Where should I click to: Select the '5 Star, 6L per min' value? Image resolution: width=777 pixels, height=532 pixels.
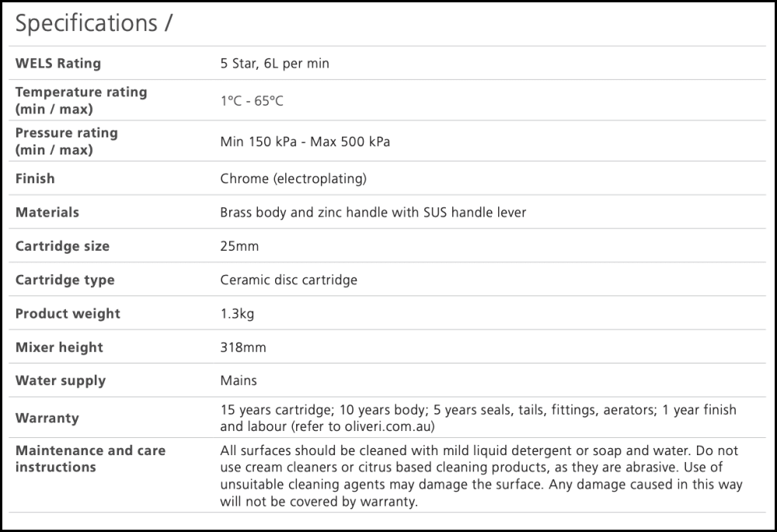pyautogui.click(x=274, y=64)
